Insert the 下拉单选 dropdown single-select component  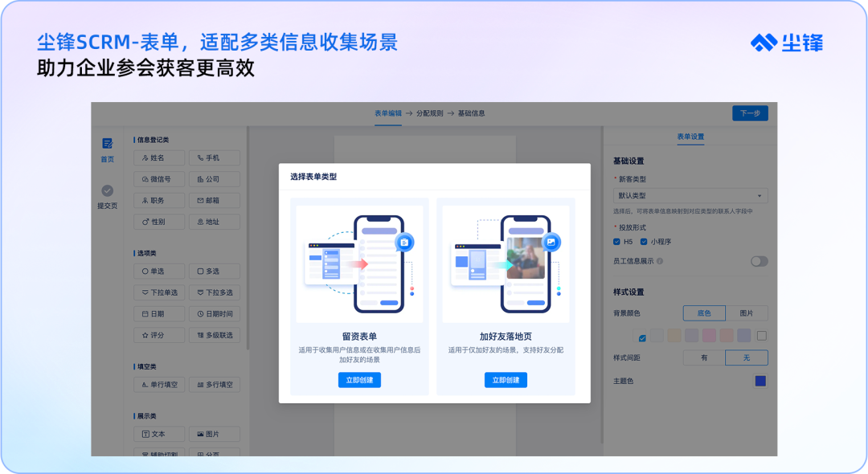(x=159, y=292)
